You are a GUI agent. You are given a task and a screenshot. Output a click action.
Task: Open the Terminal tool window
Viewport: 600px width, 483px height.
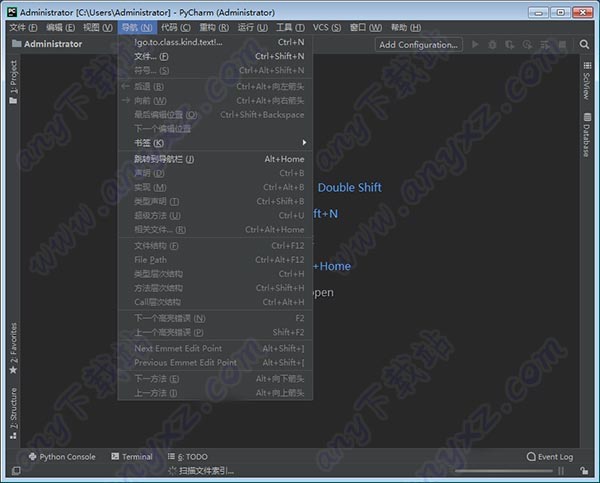(132, 457)
